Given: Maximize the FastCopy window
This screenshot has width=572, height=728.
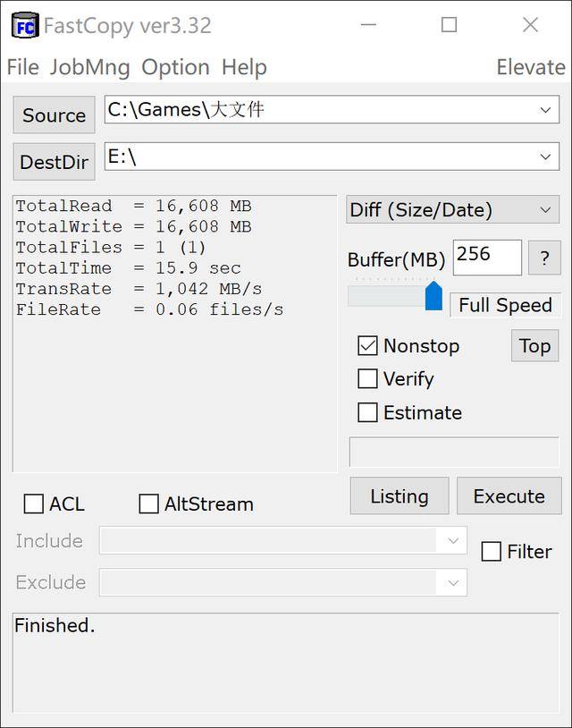Looking at the screenshot, I should 449,25.
